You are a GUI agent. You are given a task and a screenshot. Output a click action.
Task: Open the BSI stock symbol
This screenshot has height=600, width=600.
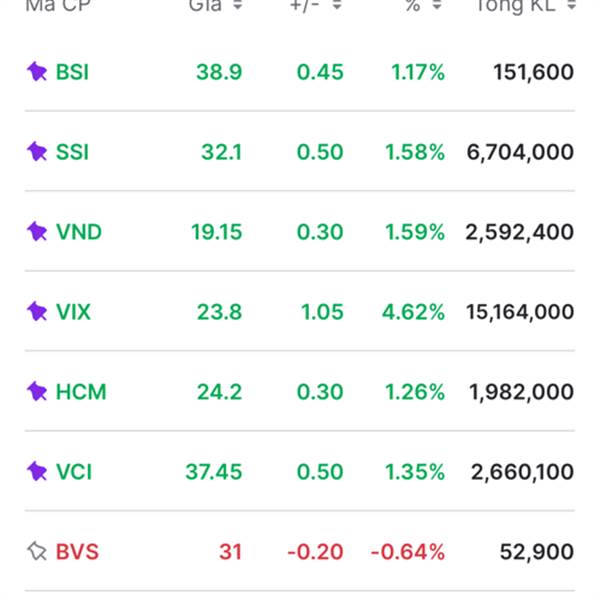pyautogui.click(x=72, y=72)
